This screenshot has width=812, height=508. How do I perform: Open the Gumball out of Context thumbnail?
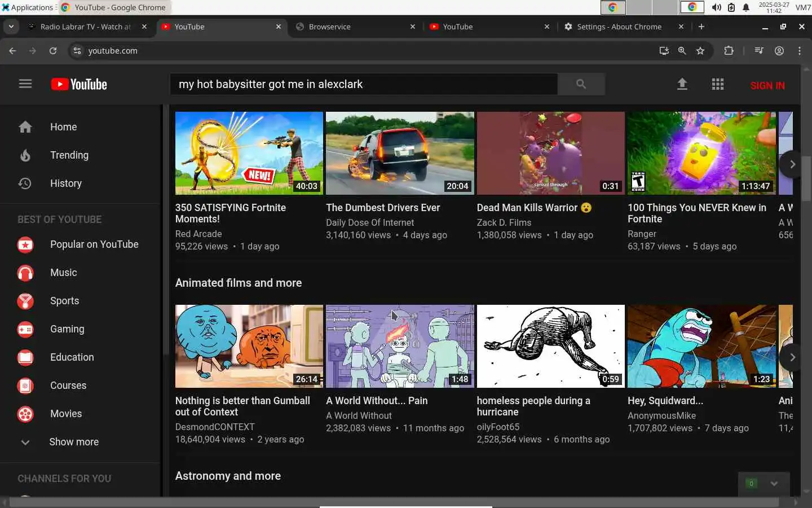click(249, 346)
